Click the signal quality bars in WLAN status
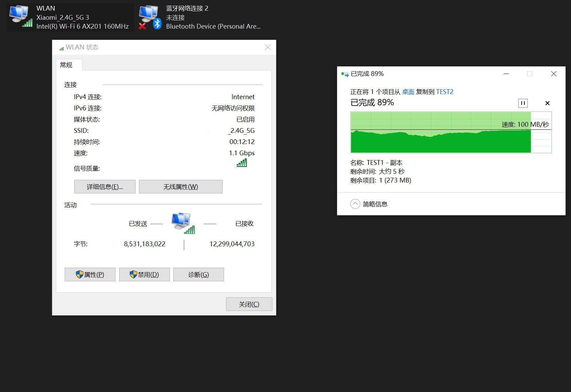The image size is (571, 392). [x=241, y=163]
